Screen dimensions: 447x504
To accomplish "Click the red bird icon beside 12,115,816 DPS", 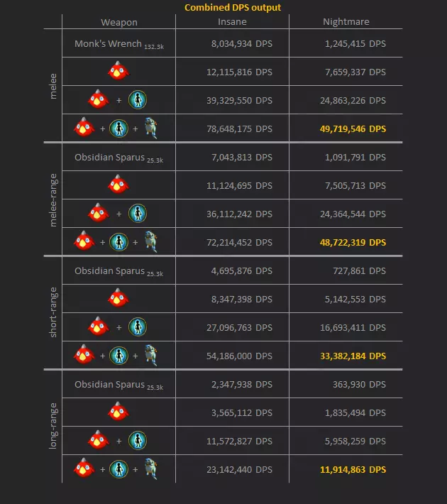I will pos(118,71).
